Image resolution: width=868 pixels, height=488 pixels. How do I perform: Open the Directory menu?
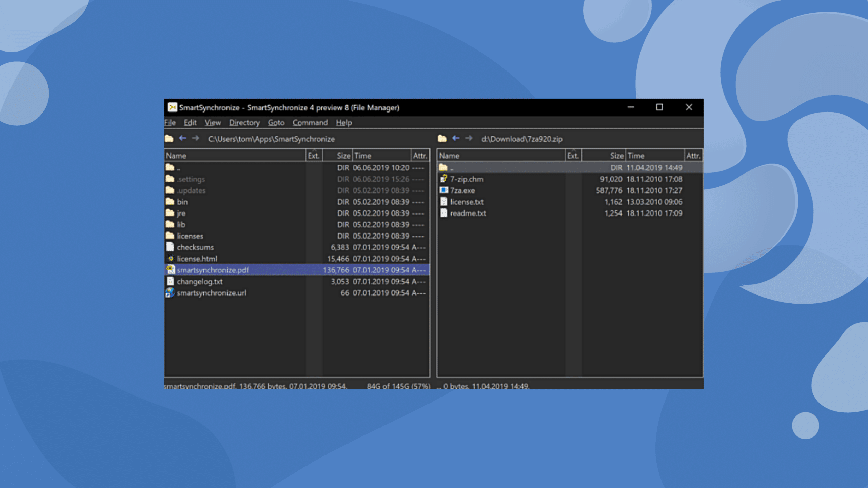pos(244,123)
